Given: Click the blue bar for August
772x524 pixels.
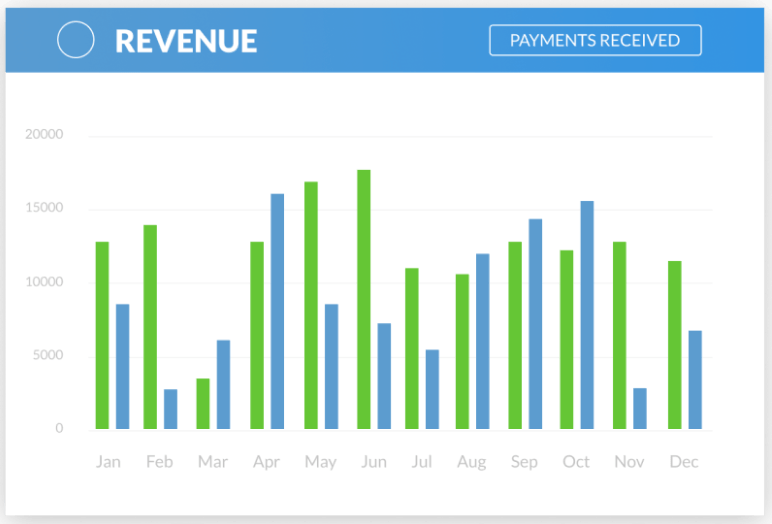Looking at the screenshot, I should click(483, 341).
